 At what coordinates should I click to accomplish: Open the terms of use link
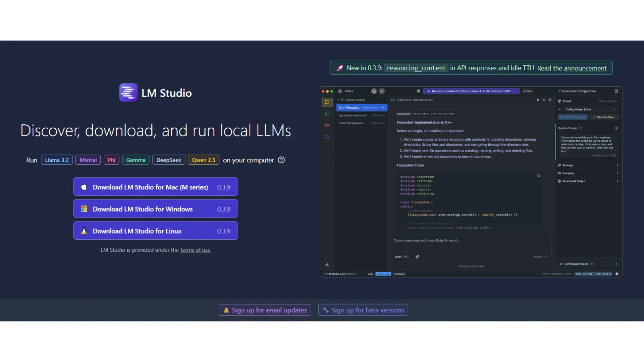click(x=195, y=250)
